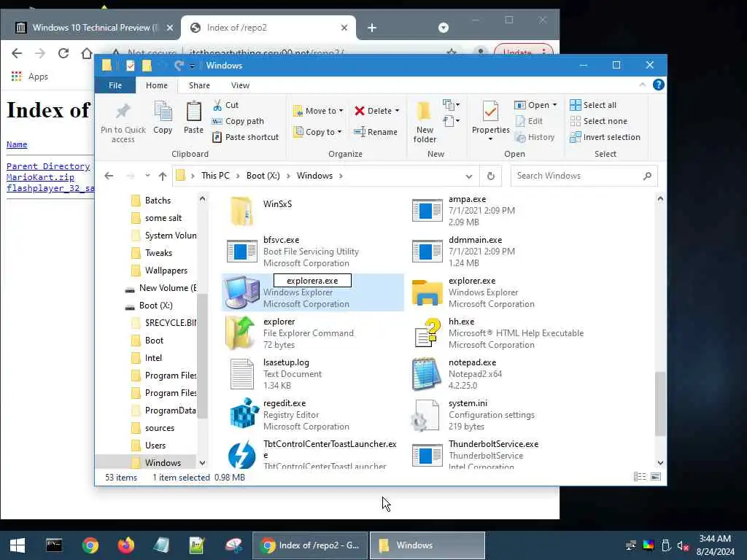Click the Thunderbolt toast launcher icon

click(x=242, y=455)
